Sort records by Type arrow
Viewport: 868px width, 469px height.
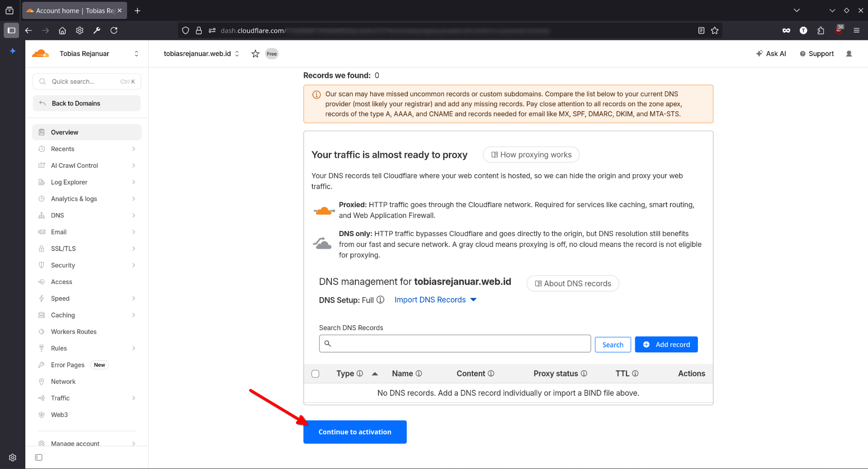(374, 374)
